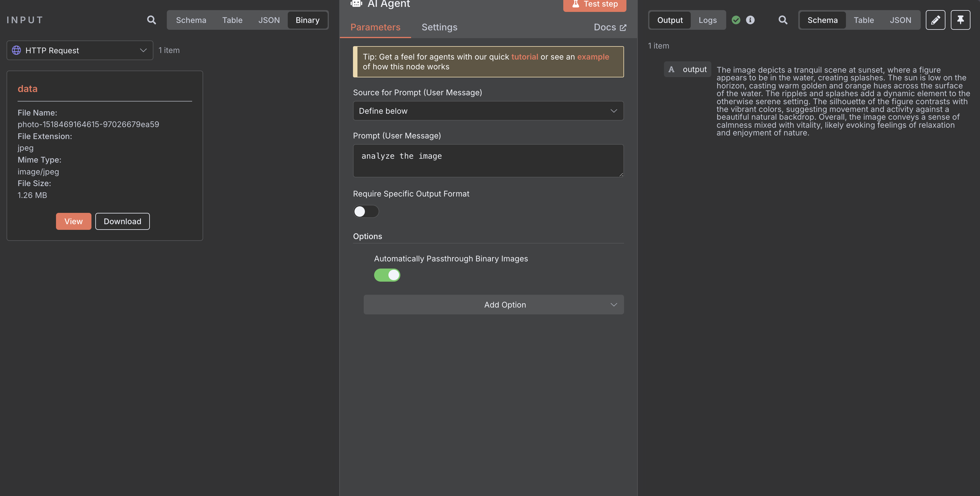This screenshot has height=496, width=980.
Task: Open the tutorial link in tip
Action: click(524, 57)
